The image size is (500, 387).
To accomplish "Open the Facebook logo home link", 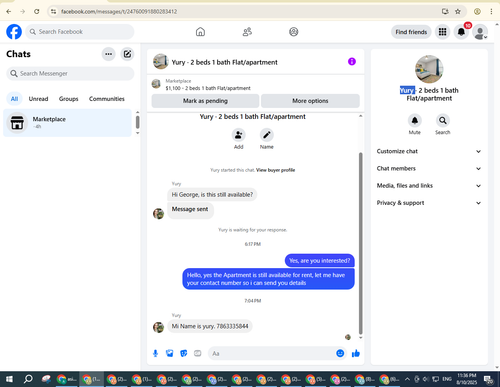I will click(x=14, y=32).
